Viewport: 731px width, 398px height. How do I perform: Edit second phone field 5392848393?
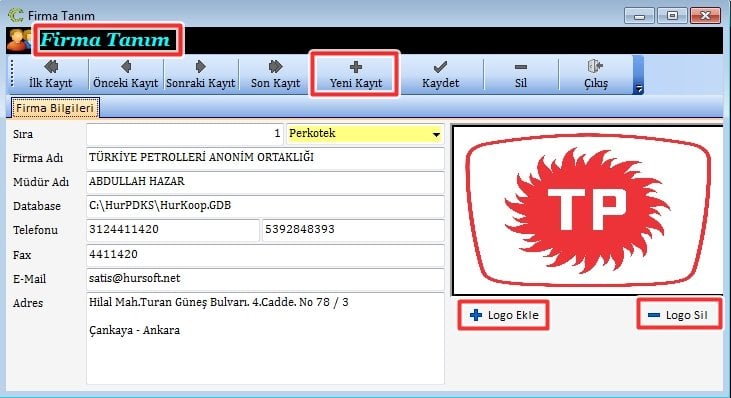point(353,230)
